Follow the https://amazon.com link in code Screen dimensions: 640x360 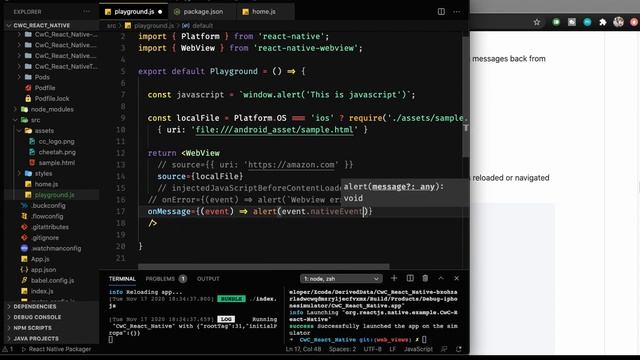pyautogui.click(x=291, y=165)
